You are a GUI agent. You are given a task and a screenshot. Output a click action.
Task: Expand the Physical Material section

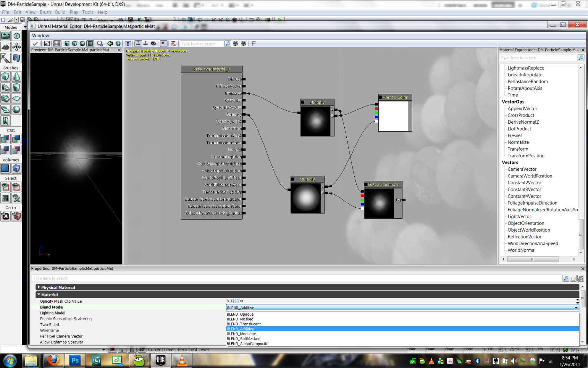[39, 287]
